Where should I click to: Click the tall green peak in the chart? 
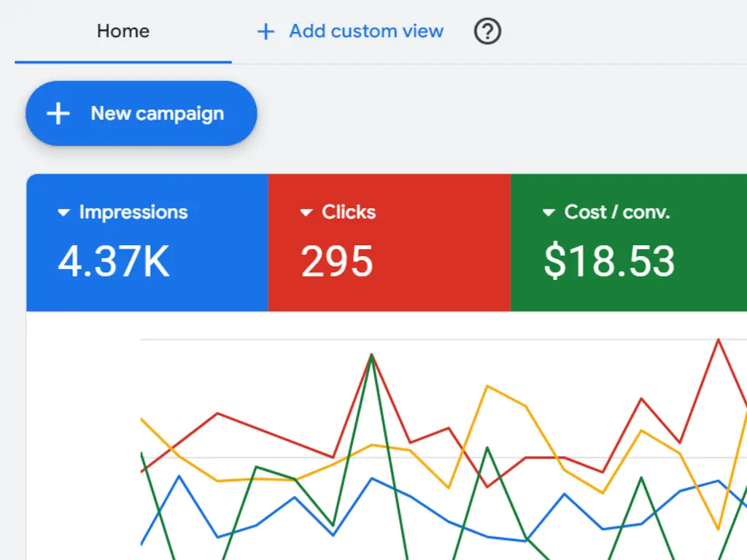(371, 355)
